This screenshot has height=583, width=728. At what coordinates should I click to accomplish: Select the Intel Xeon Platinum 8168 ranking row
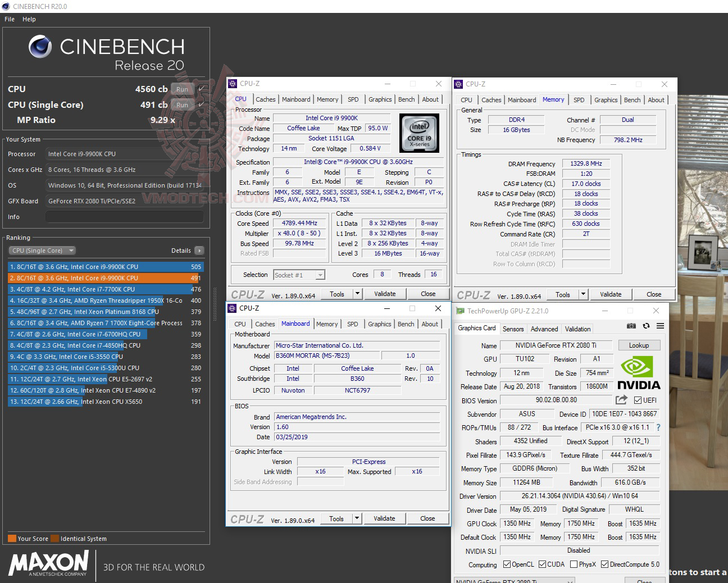click(106, 312)
